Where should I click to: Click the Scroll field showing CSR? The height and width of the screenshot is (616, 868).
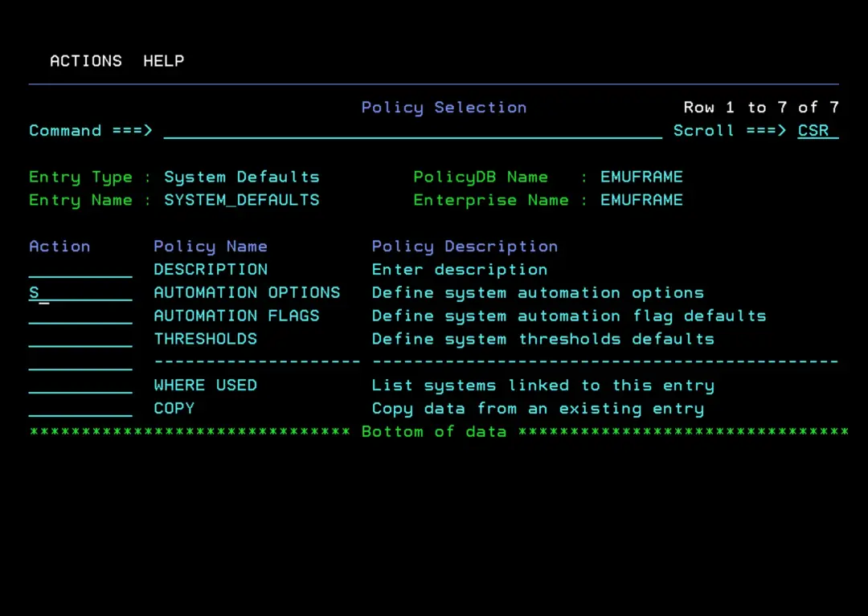point(817,131)
